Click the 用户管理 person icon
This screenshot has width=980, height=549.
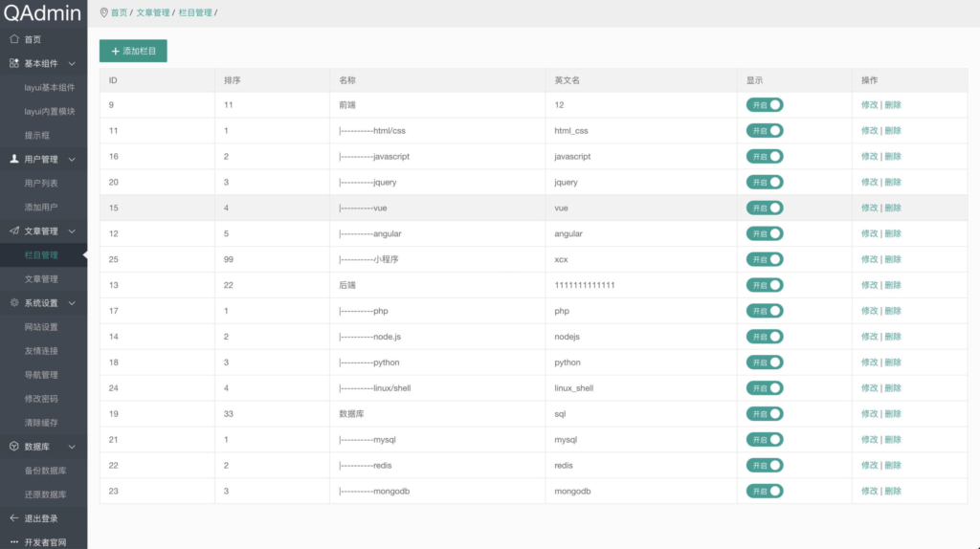click(x=14, y=159)
